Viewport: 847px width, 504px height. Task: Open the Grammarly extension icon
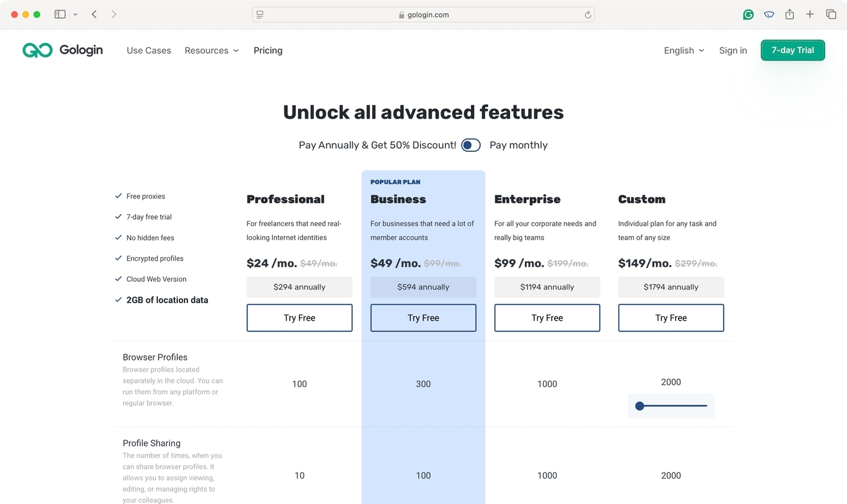coord(748,15)
